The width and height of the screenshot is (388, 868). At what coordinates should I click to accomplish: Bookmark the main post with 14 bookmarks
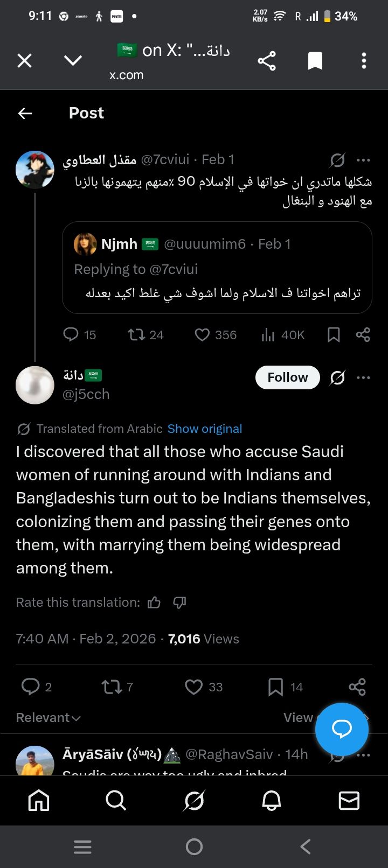coord(275,687)
